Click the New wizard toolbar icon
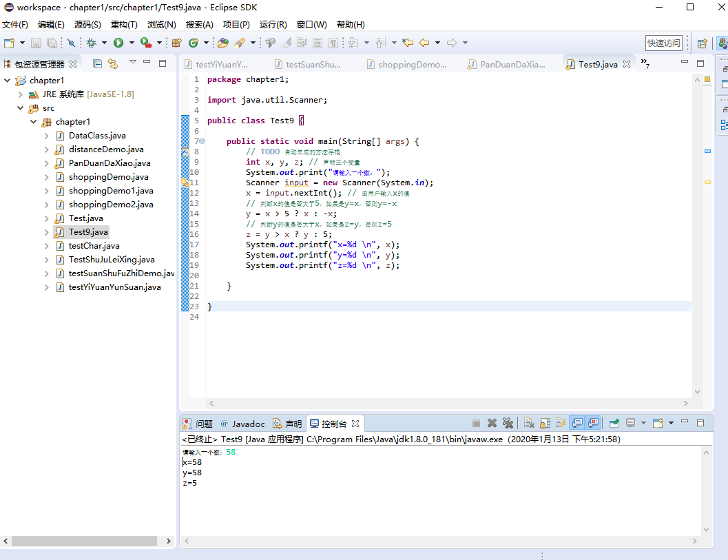728x560 pixels. (x=9, y=43)
